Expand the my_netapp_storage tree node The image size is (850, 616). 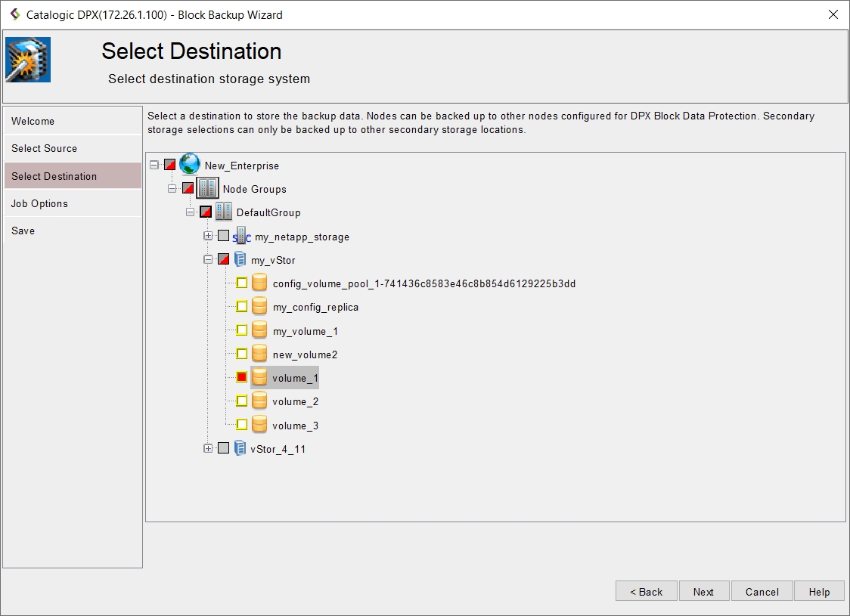[x=208, y=236]
